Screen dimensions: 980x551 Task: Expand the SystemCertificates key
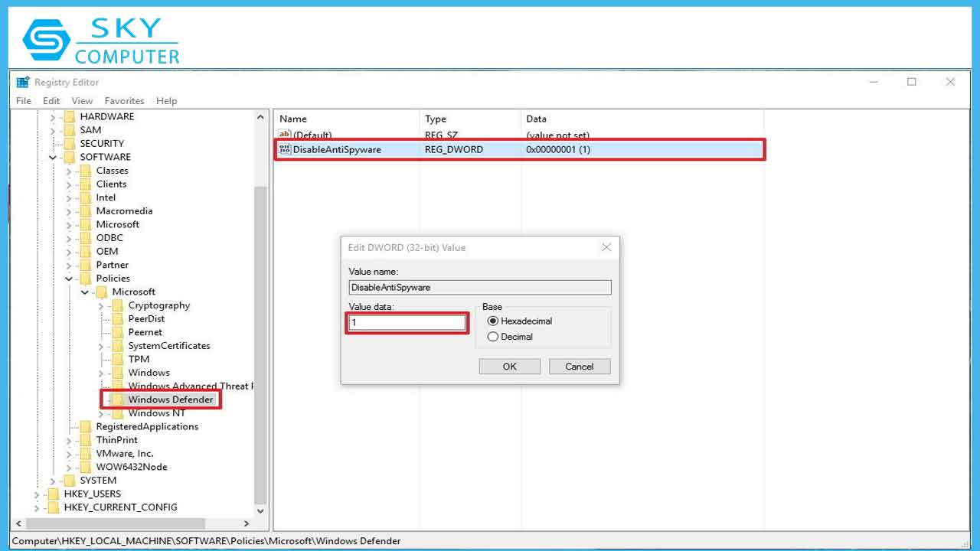click(x=101, y=346)
